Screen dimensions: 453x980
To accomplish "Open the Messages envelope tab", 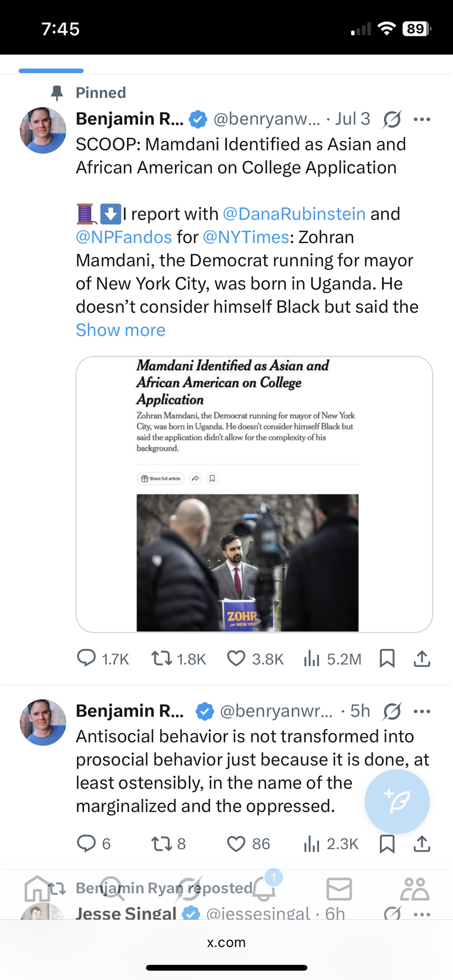I will (x=339, y=889).
